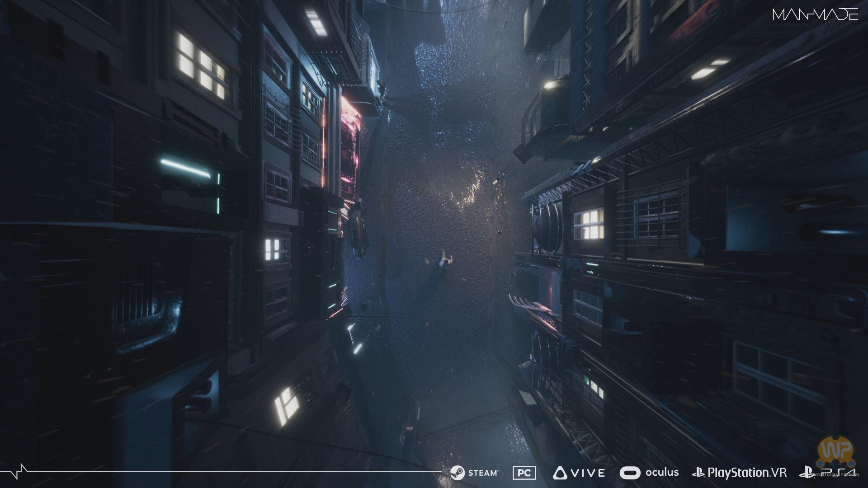Click the Steam logo icon
The width and height of the screenshot is (868, 488).
458,473
